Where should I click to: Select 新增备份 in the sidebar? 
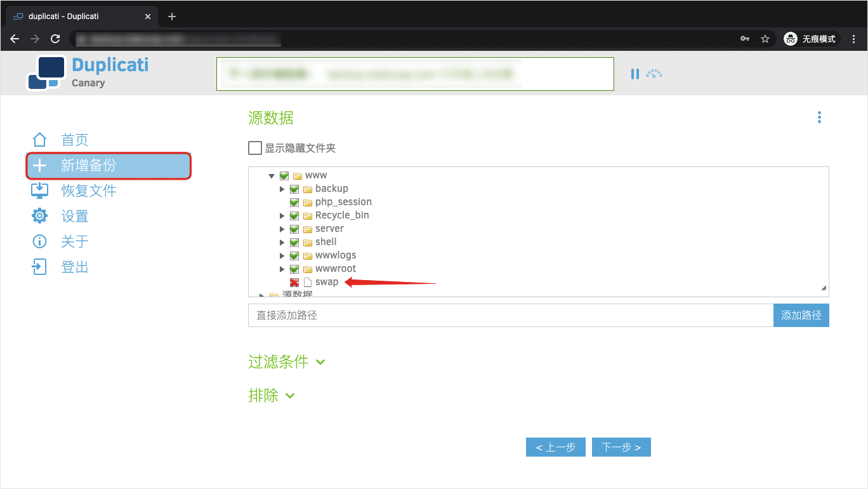pyautogui.click(x=109, y=166)
